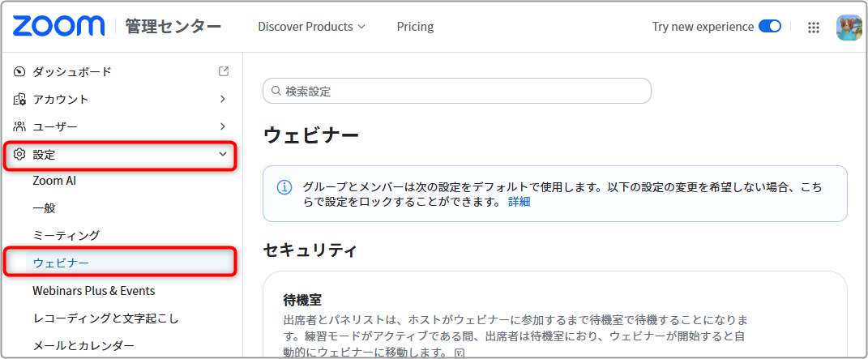Expand the Discover Products dropdown
The width and height of the screenshot is (868, 359).
pos(312,27)
